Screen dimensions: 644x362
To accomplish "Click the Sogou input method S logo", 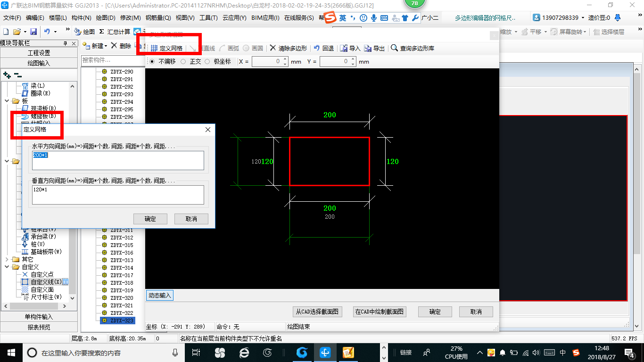I will [330, 18].
